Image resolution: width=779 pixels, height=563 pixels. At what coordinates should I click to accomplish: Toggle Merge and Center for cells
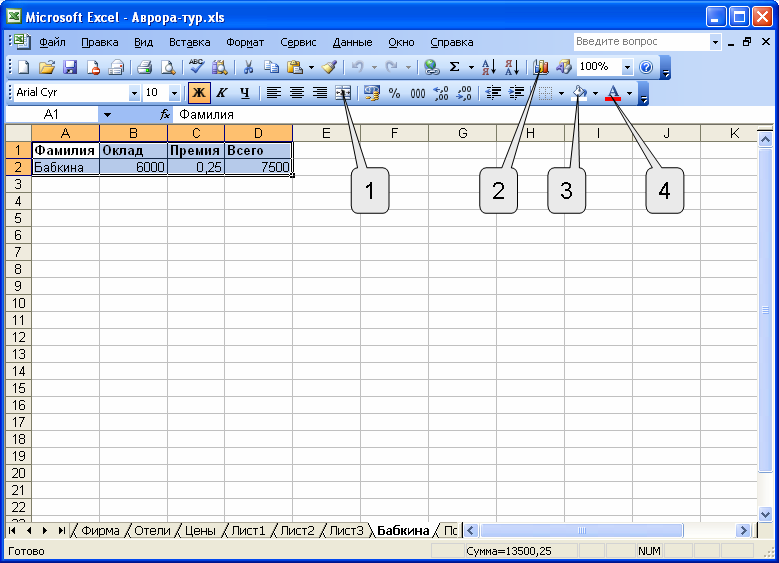point(343,92)
